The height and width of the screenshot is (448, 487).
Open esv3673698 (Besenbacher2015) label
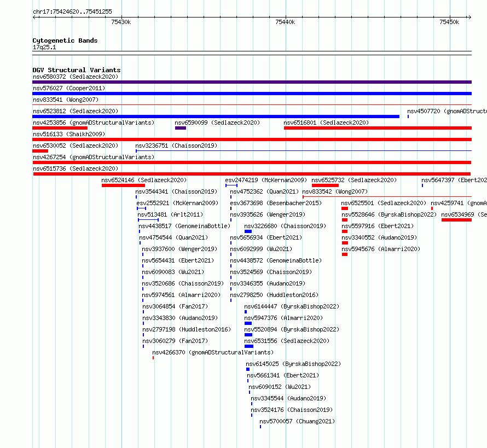pos(276,203)
